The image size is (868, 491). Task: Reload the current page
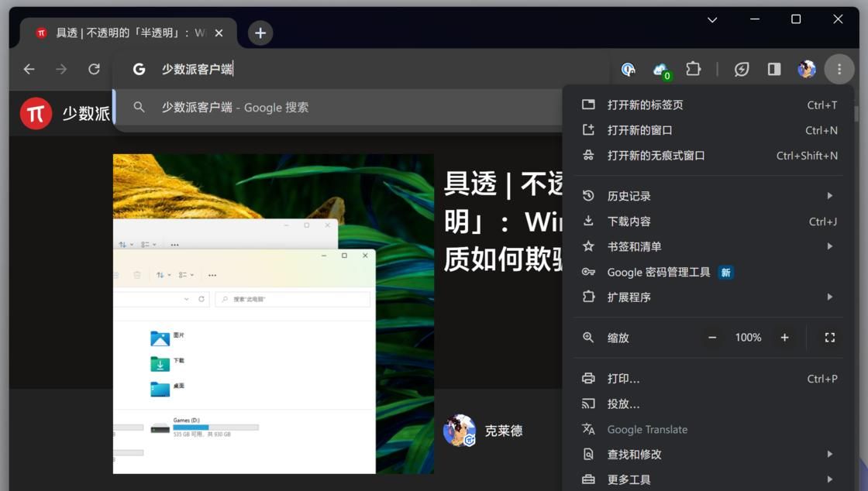94,69
